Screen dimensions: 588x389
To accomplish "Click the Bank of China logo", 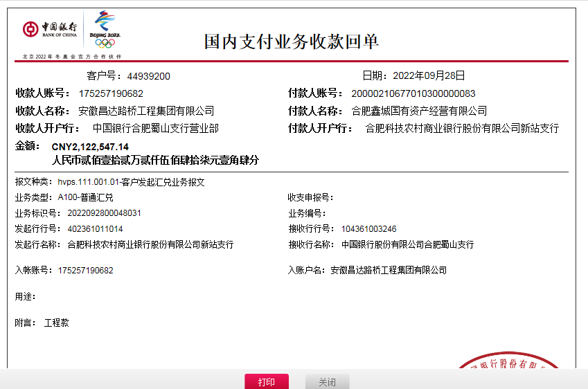I will coord(49,29).
